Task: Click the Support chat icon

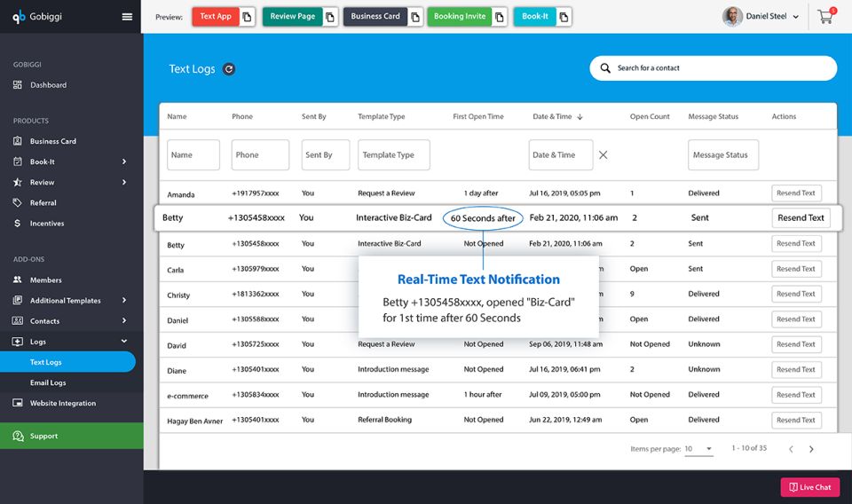Action: [x=18, y=436]
